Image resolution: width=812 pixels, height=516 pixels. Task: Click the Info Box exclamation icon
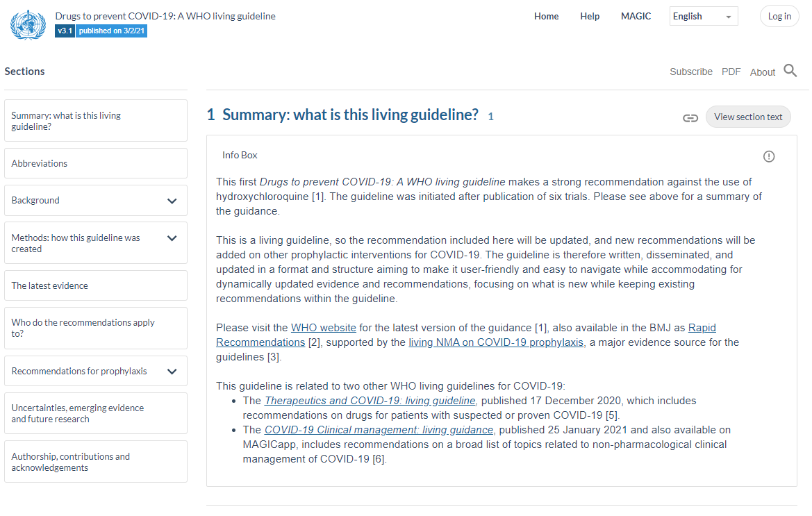[768, 156]
